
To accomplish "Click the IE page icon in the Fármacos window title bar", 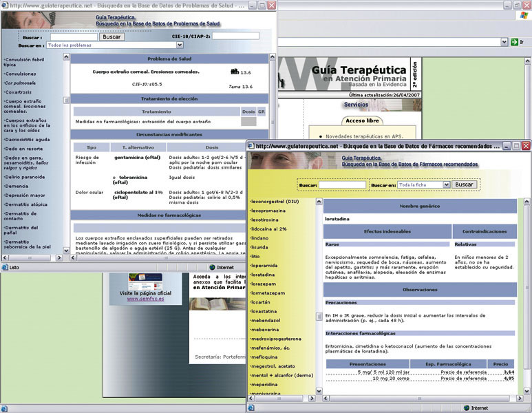I will [x=251, y=146].
